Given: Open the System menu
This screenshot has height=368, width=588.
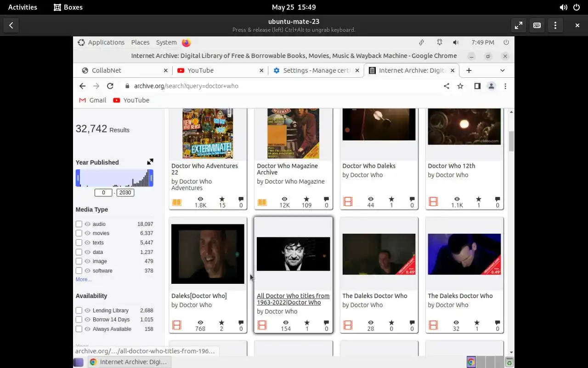Looking at the screenshot, I should pos(166,42).
